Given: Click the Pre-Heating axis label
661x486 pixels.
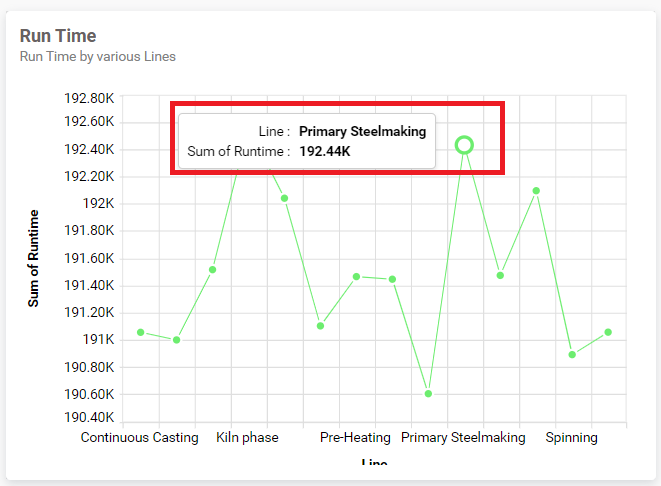Looking at the screenshot, I should (x=355, y=438).
